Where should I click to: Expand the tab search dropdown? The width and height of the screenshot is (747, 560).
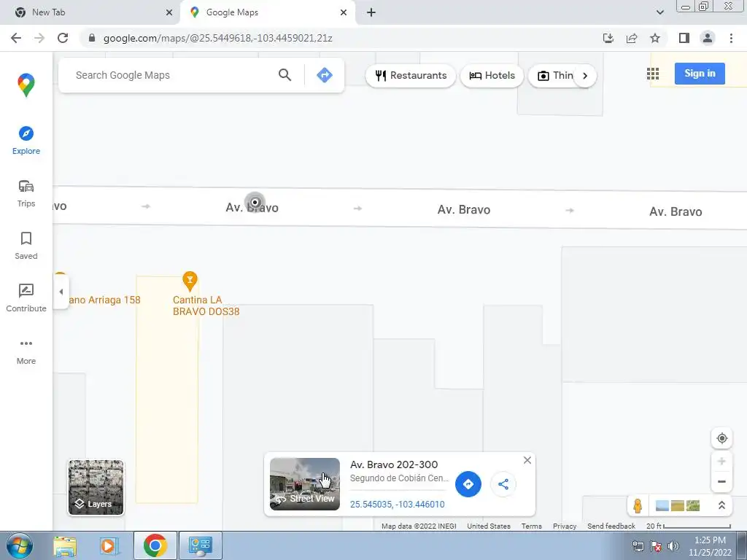659,12
